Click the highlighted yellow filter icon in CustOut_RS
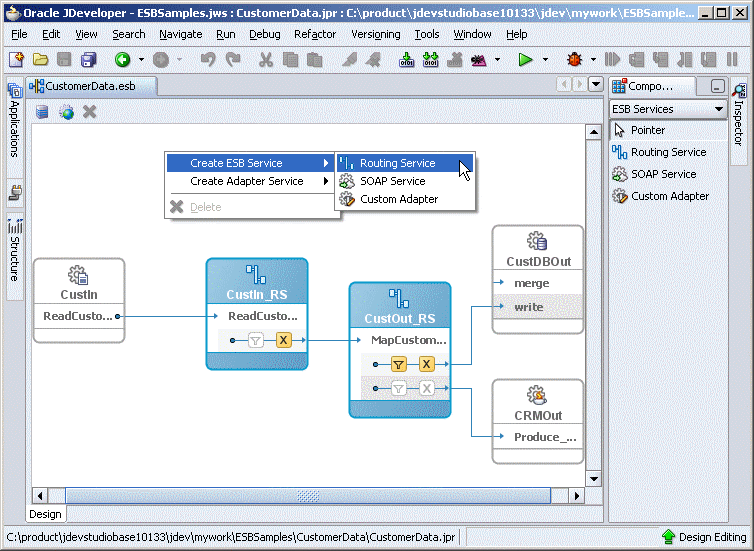Viewport: 754px width, 551px height. (398, 364)
